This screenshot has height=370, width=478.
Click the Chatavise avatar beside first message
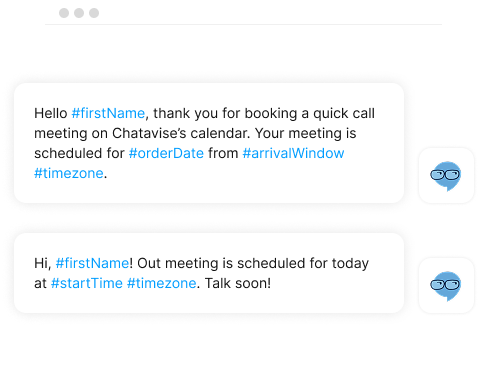coord(446,175)
